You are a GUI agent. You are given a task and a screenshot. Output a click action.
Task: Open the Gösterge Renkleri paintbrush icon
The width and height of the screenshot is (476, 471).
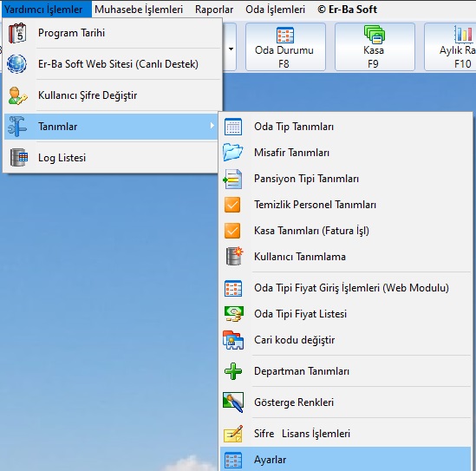coord(233,402)
